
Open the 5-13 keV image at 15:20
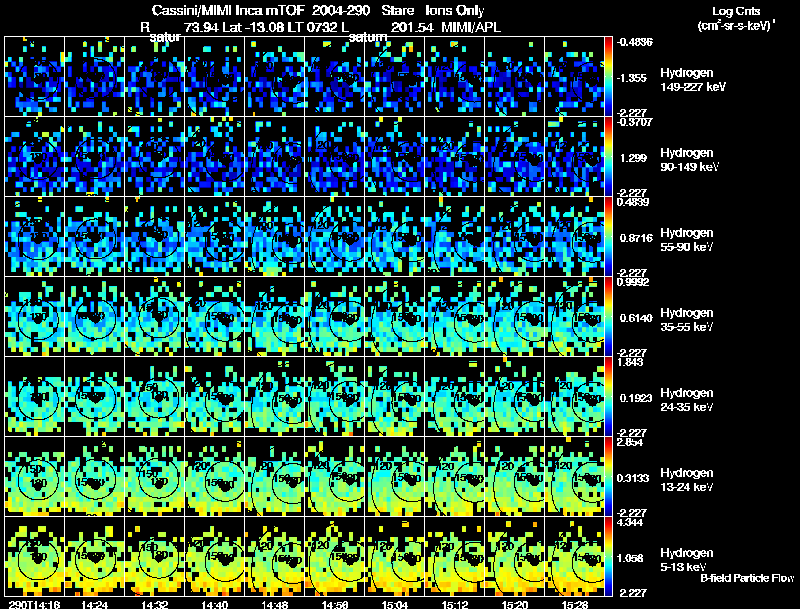pyautogui.click(x=514, y=557)
